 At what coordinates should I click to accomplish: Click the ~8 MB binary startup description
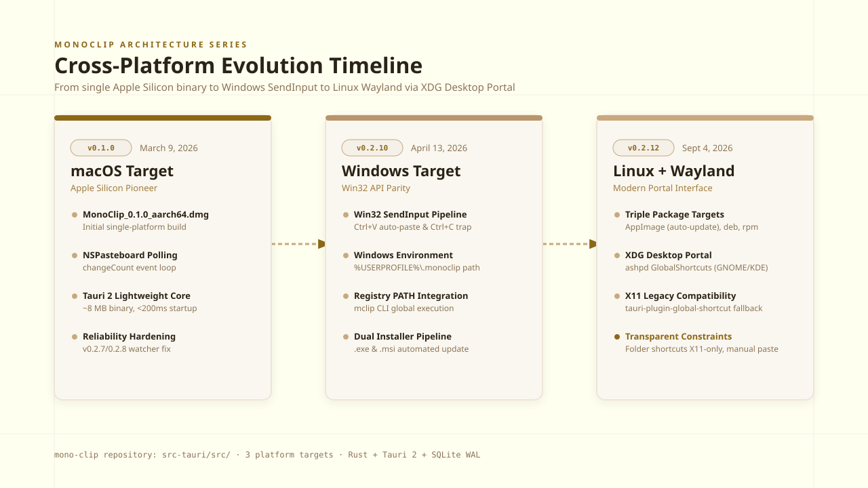pos(140,308)
